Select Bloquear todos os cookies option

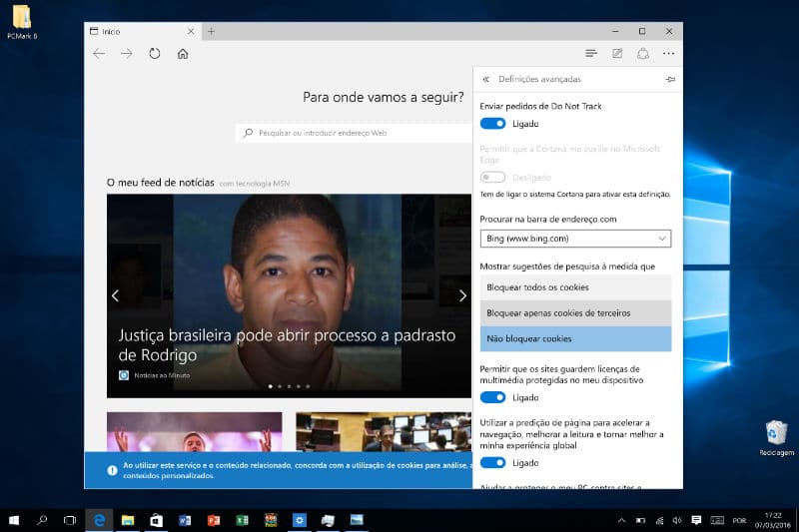tap(575, 287)
